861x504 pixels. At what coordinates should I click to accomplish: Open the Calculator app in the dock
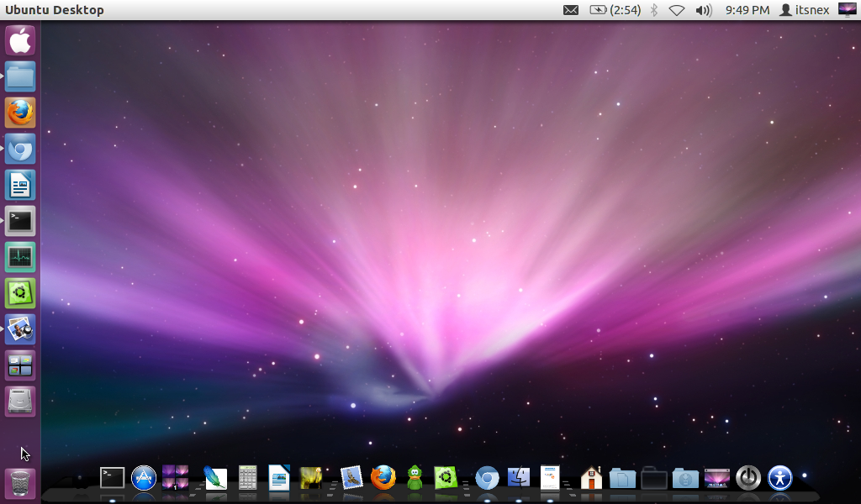[246, 479]
